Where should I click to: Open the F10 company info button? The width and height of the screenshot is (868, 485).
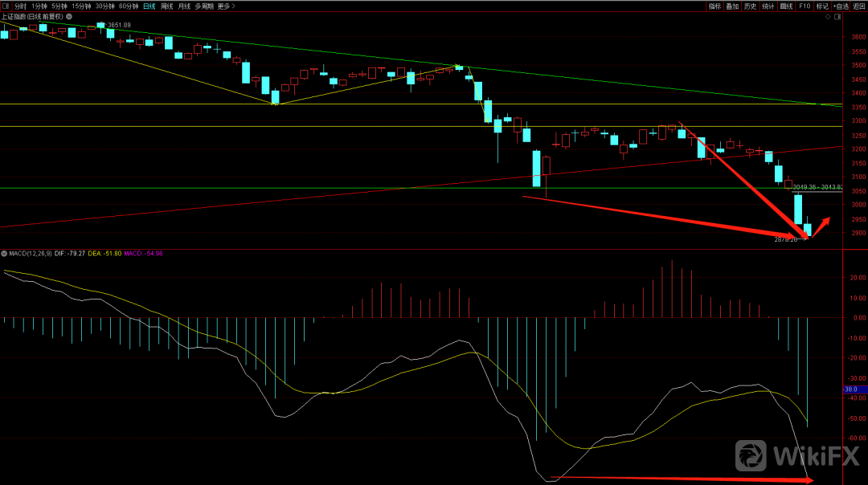point(804,6)
